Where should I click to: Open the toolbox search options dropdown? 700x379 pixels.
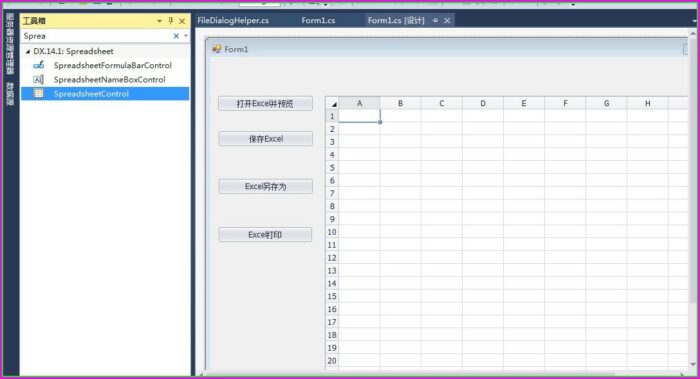click(186, 36)
